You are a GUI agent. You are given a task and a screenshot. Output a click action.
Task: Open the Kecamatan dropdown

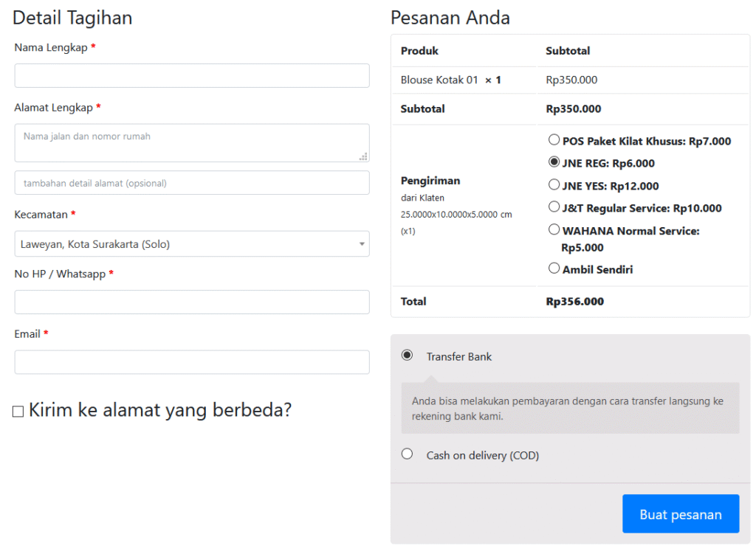tap(185, 244)
